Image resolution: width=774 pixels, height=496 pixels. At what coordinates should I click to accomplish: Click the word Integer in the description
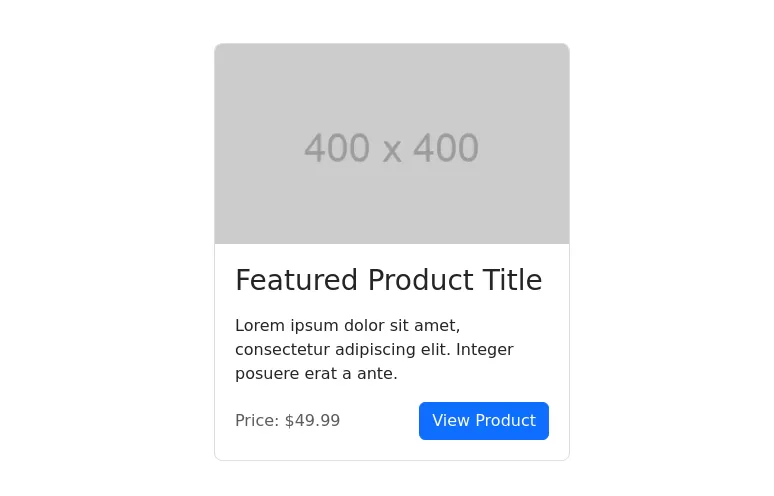(482, 350)
